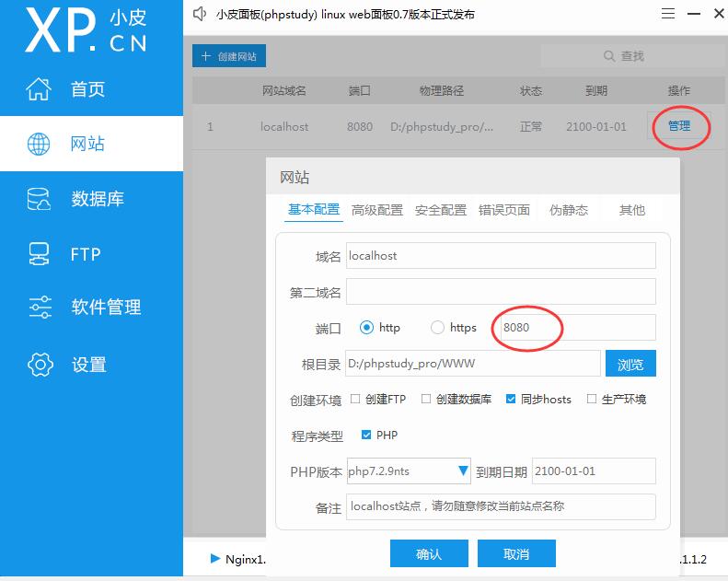728x581 pixels.
Task: Switch to the 高级配置 tab
Action: click(x=377, y=210)
